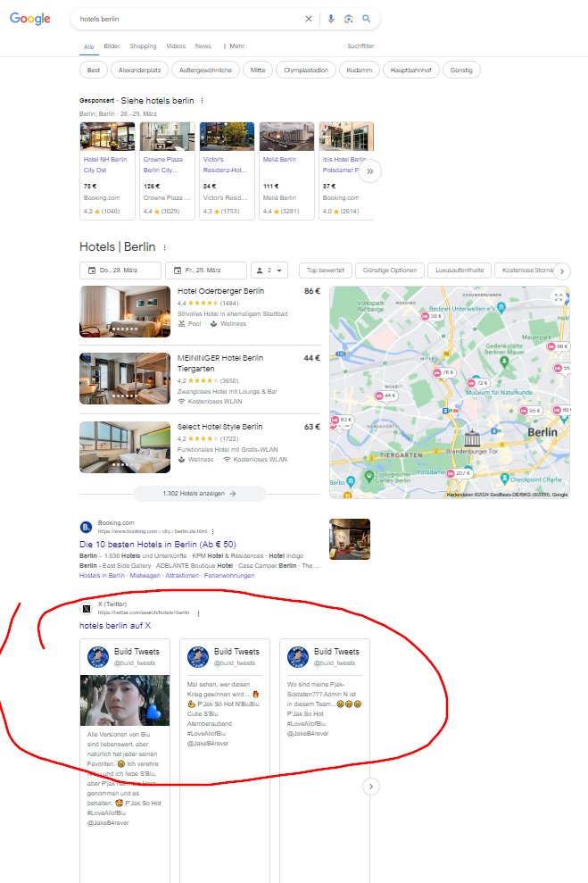Open sponsored Meliá Berlin card
Screen dimensions: 588x883
coord(286,171)
